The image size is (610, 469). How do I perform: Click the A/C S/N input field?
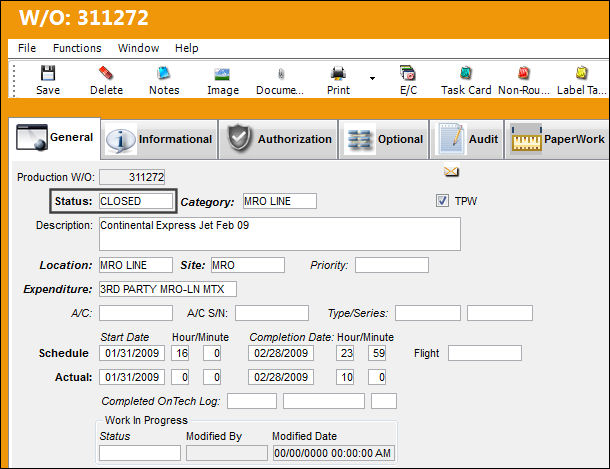click(x=272, y=313)
